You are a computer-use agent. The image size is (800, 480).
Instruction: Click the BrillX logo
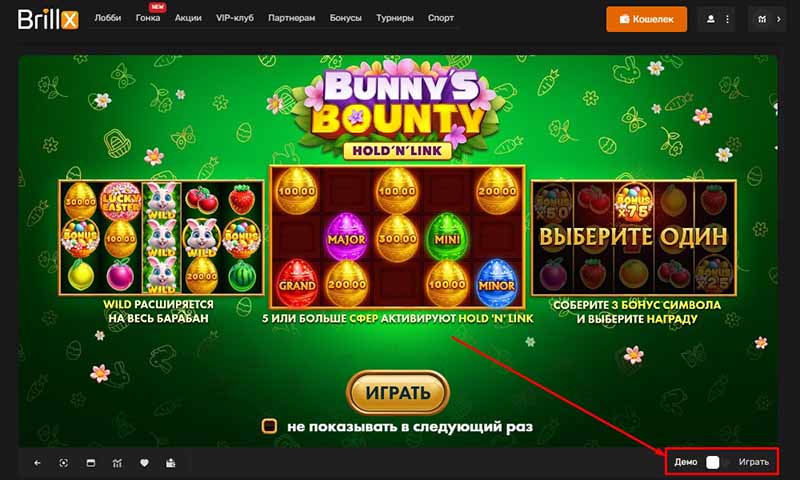[48, 19]
